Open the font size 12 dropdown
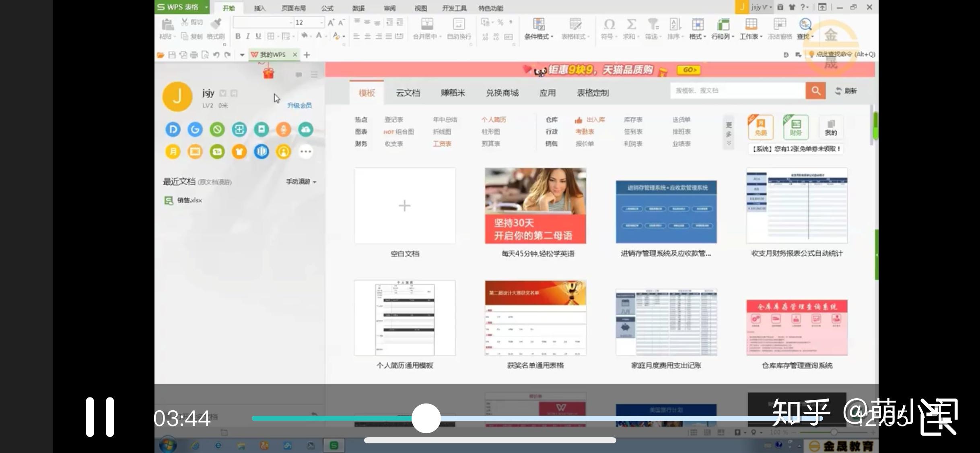This screenshot has height=453, width=980. (321, 23)
